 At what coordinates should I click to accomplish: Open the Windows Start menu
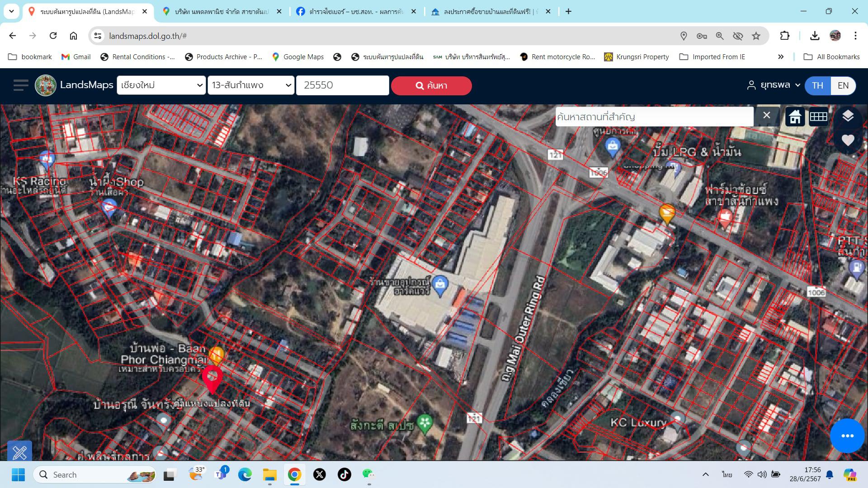pyautogui.click(x=18, y=474)
